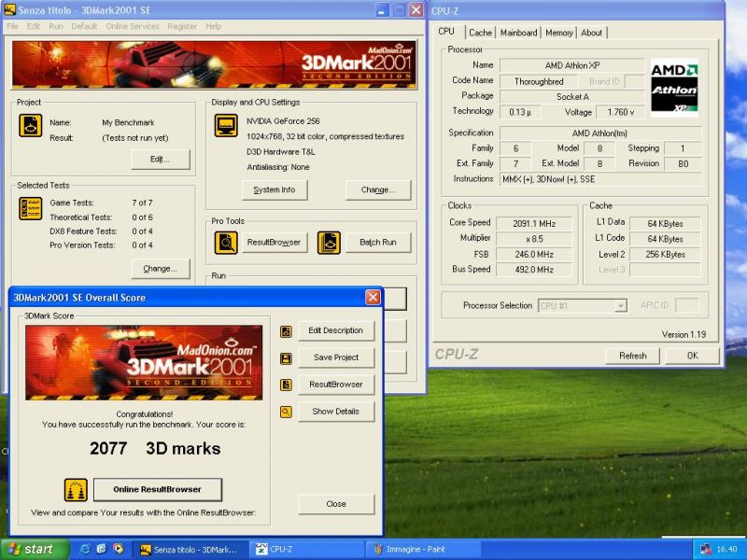Open the Run menu in 3DMark2001

click(56, 26)
